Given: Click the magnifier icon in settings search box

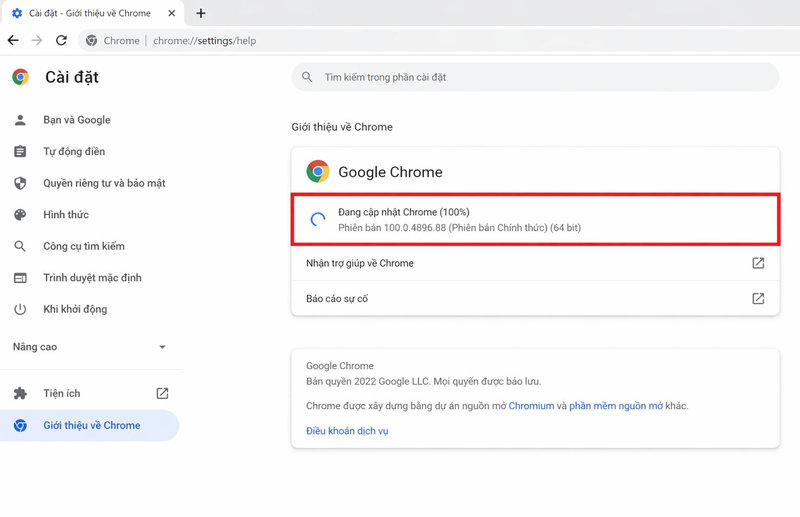Looking at the screenshot, I should point(307,77).
